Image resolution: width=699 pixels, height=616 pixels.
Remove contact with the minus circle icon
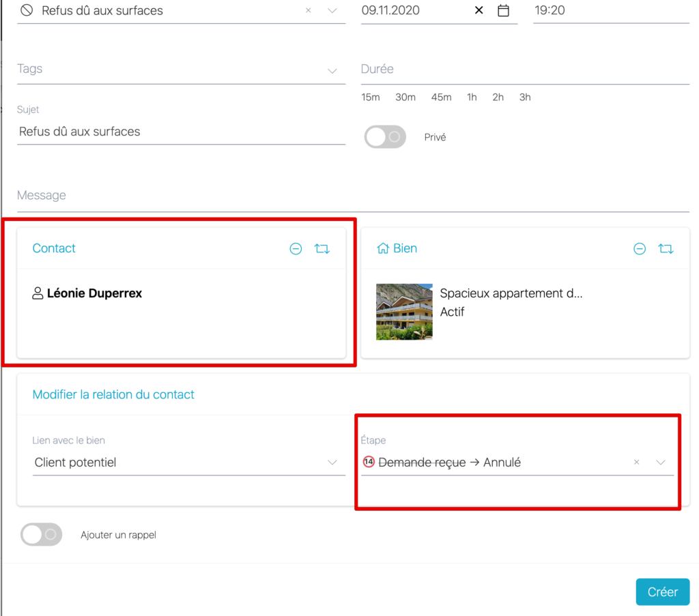coord(296,249)
